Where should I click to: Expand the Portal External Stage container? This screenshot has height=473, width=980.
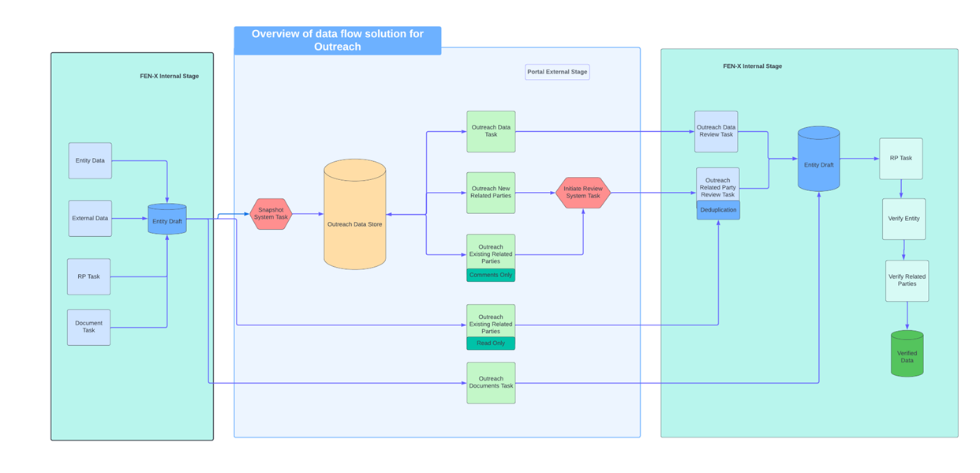coord(557,72)
